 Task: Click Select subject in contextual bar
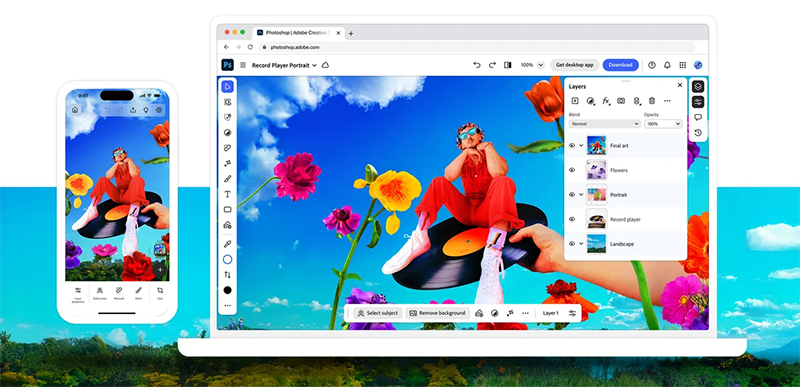378,313
